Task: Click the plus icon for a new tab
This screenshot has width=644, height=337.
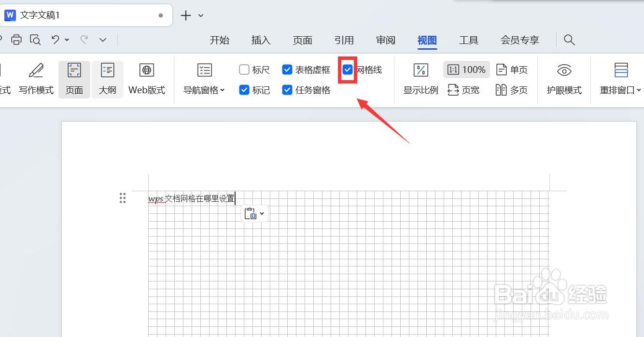Action: (x=186, y=15)
